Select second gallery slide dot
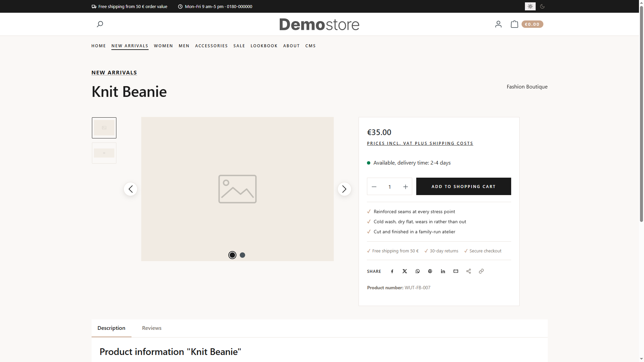This screenshot has height=362, width=644. click(x=243, y=255)
